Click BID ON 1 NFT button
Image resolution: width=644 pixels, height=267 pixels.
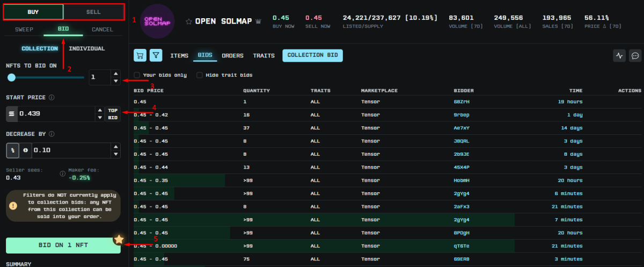pyautogui.click(x=63, y=245)
